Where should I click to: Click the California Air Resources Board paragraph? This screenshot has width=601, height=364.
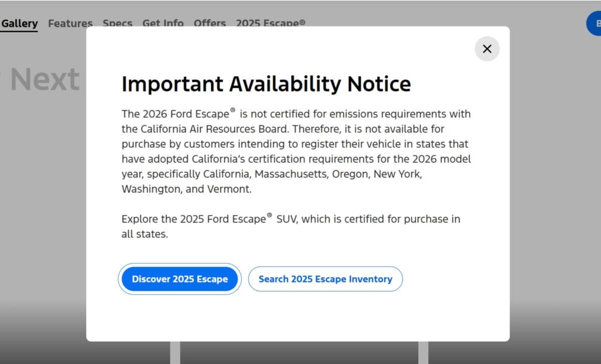pyautogui.click(x=295, y=151)
